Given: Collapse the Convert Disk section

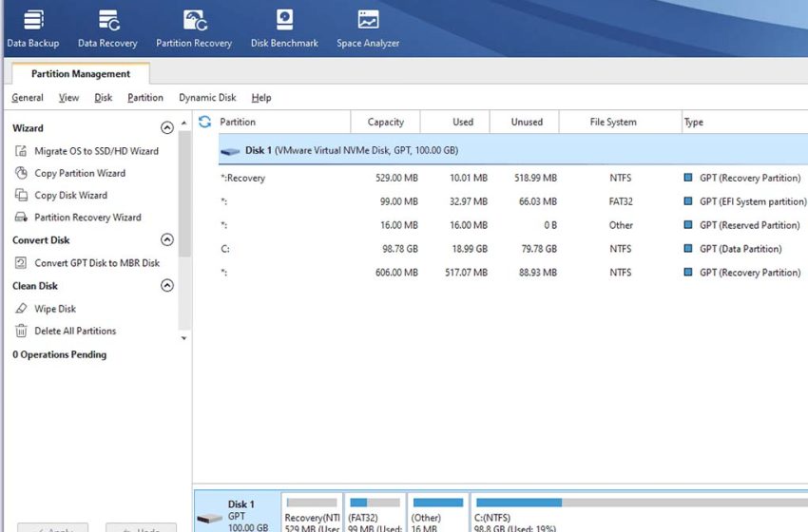Looking at the screenshot, I should (167, 240).
